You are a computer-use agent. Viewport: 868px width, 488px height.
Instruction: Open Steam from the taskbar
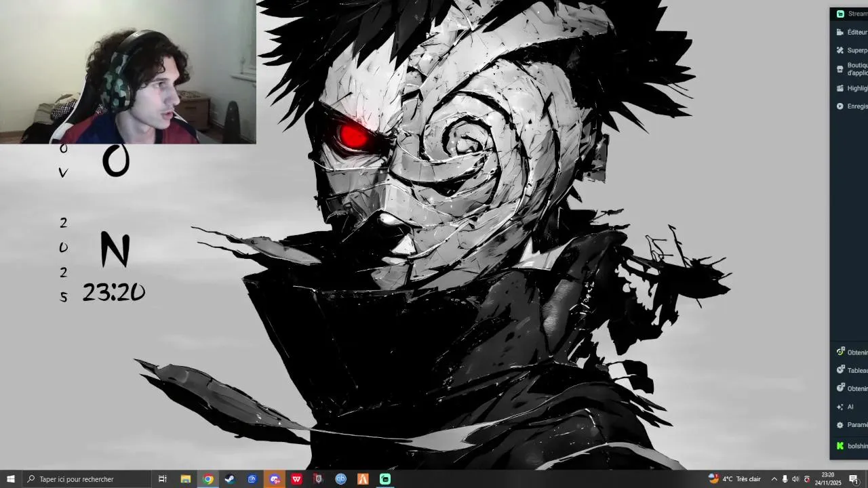point(230,479)
